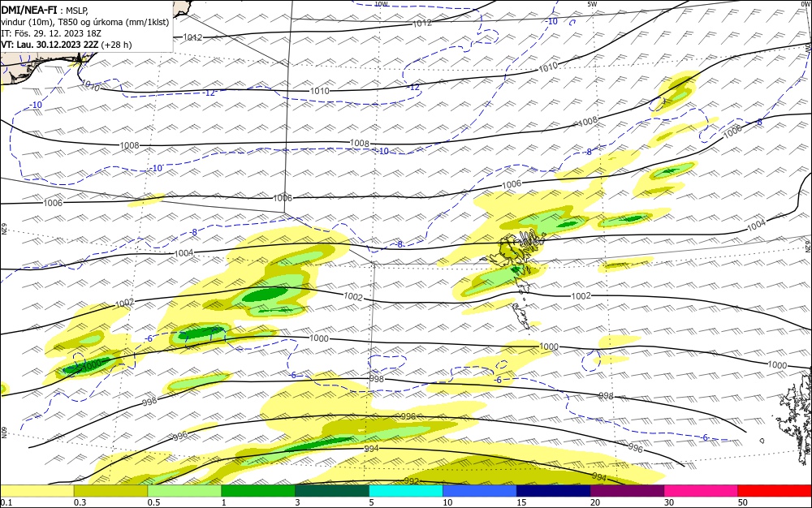Screen dimensions: 812x508
Task: Click the 'VT: Lau. 30.12.2023 22Z (+28 h)' line
Action: (x=67, y=45)
